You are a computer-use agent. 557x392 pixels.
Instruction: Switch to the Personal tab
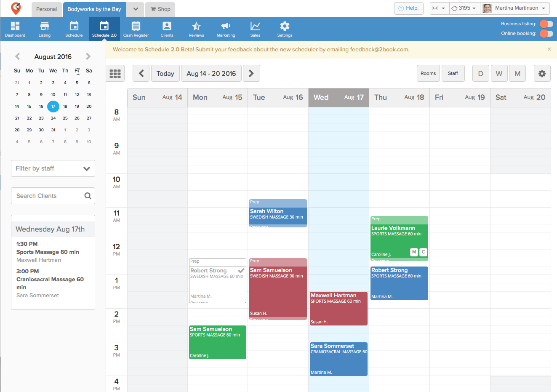point(46,9)
